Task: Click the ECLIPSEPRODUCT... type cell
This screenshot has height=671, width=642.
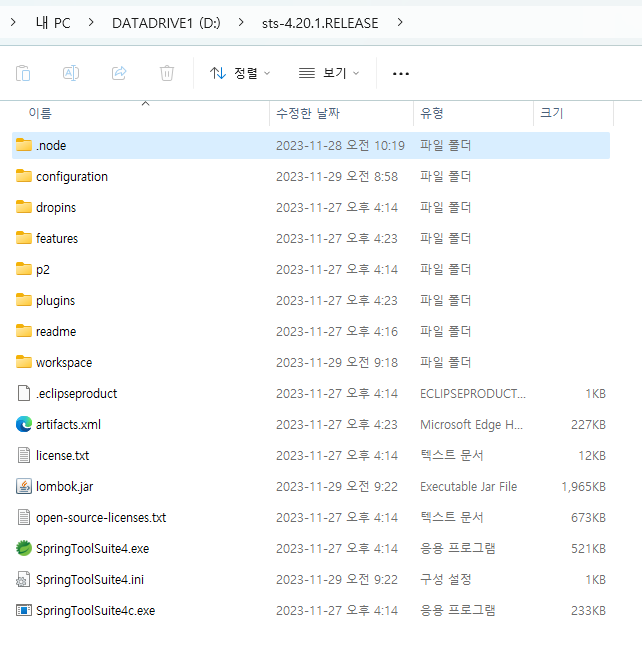Action: [x=473, y=394]
